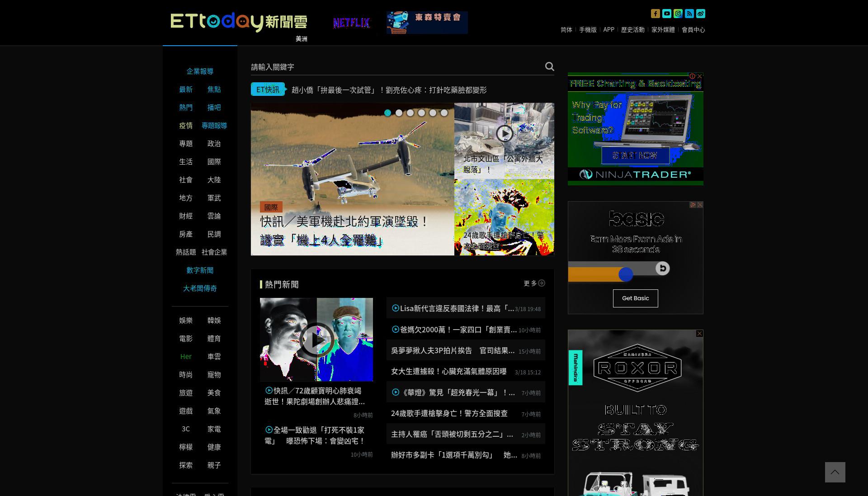
Task: Click the blue slider handle in Basic ad
Action: [626, 274]
